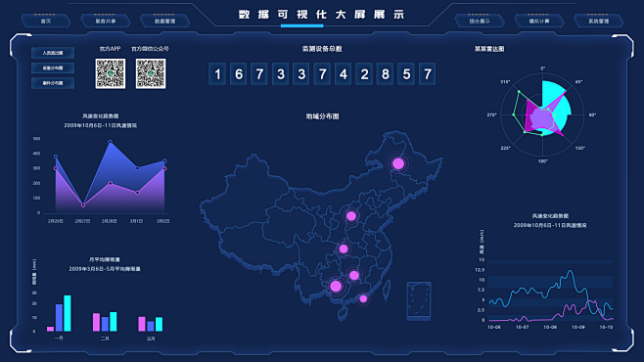Click the digit tile showing 5

(406, 74)
